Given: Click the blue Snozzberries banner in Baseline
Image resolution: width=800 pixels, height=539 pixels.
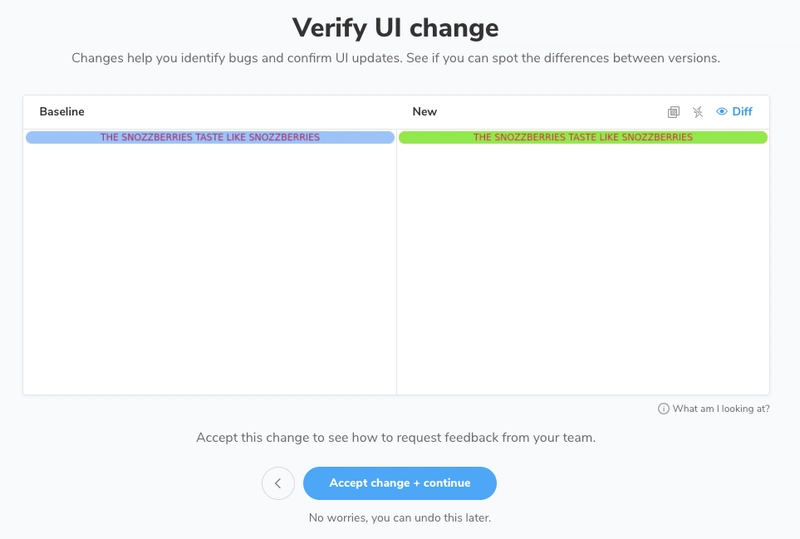Looking at the screenshot, I should [210, 137].
